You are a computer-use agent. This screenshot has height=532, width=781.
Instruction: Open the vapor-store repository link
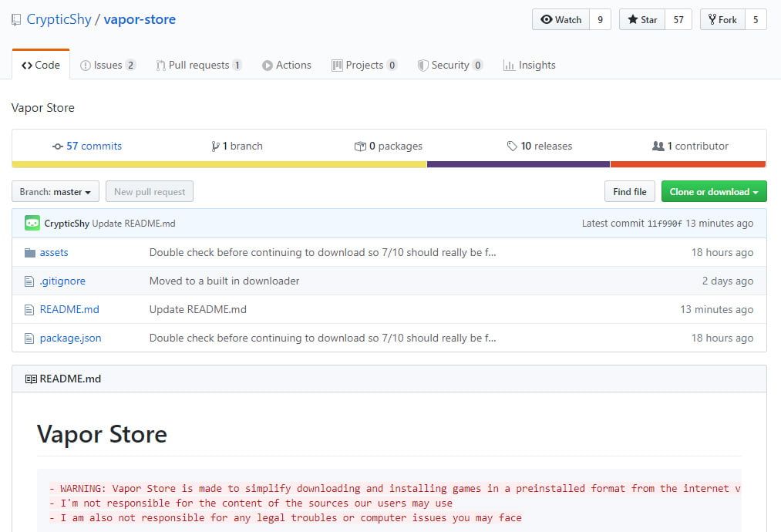click(140, 19)
